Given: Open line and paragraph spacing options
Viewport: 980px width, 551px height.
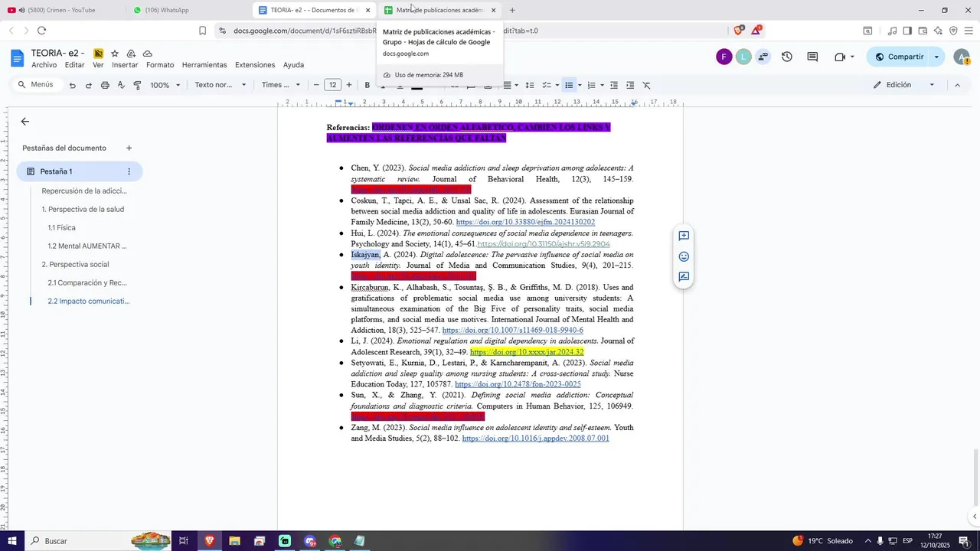Looking at the screenshot, I should tap(529, 85).
